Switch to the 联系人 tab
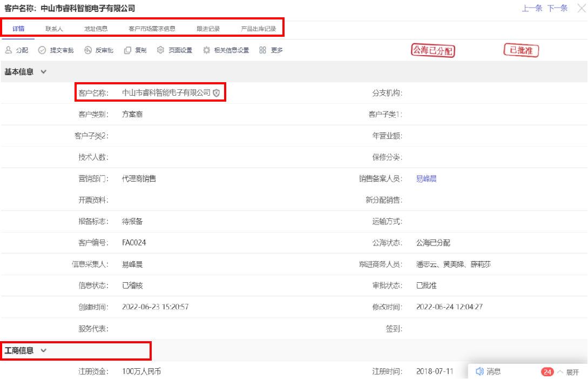 54,29
